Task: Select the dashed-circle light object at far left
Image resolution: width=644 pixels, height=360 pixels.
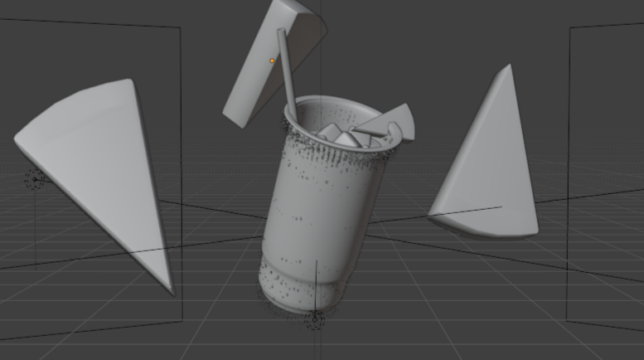Action: pos(35,180)
